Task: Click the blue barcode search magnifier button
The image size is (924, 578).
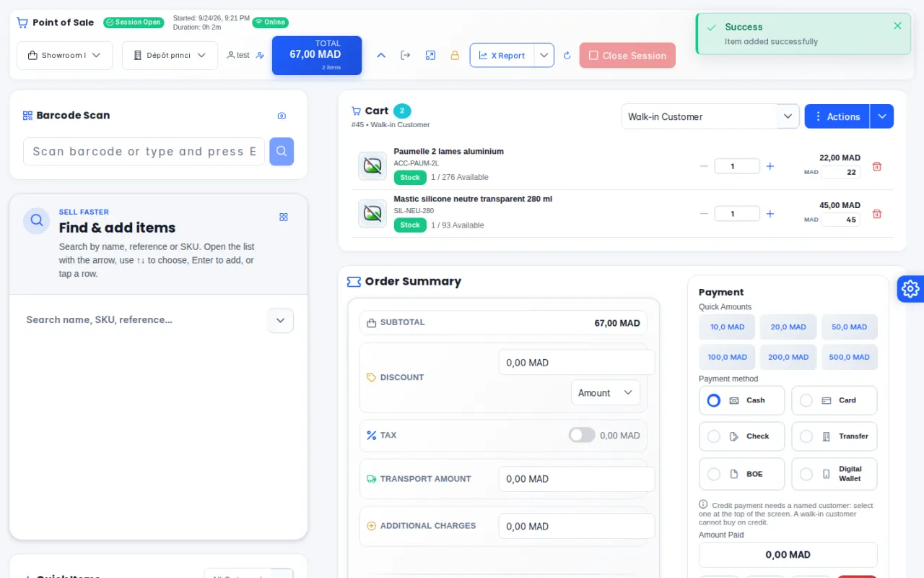Action: 282,152
